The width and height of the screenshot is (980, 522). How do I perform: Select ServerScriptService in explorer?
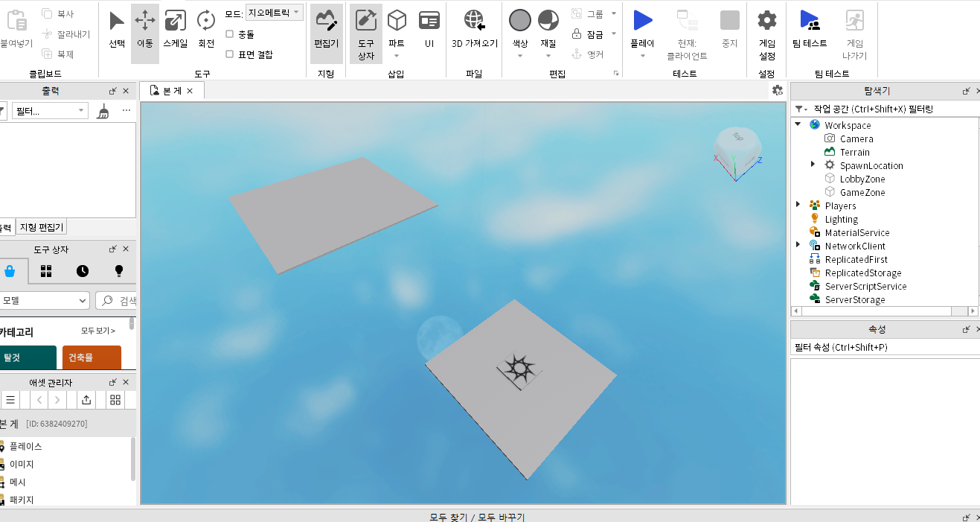865,286
